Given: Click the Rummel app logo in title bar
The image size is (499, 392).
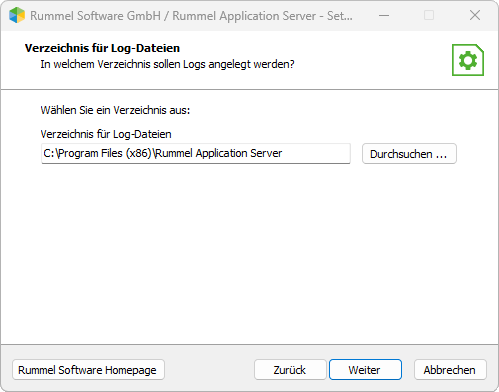Looking at the screenshot, I should click(x=17, y=15).
